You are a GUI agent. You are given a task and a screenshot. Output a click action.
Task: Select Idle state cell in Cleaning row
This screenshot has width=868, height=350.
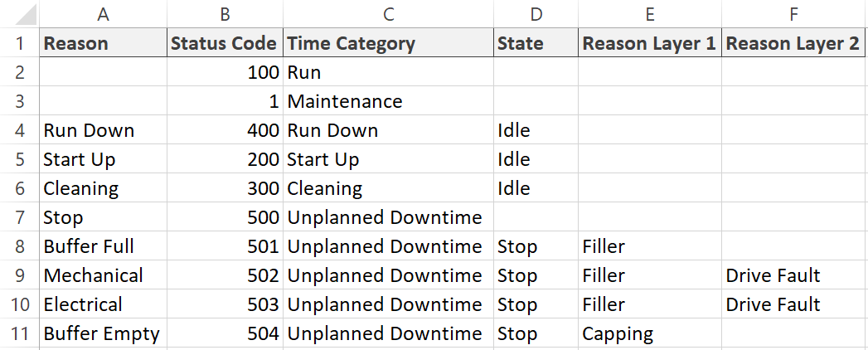(536, 188)
